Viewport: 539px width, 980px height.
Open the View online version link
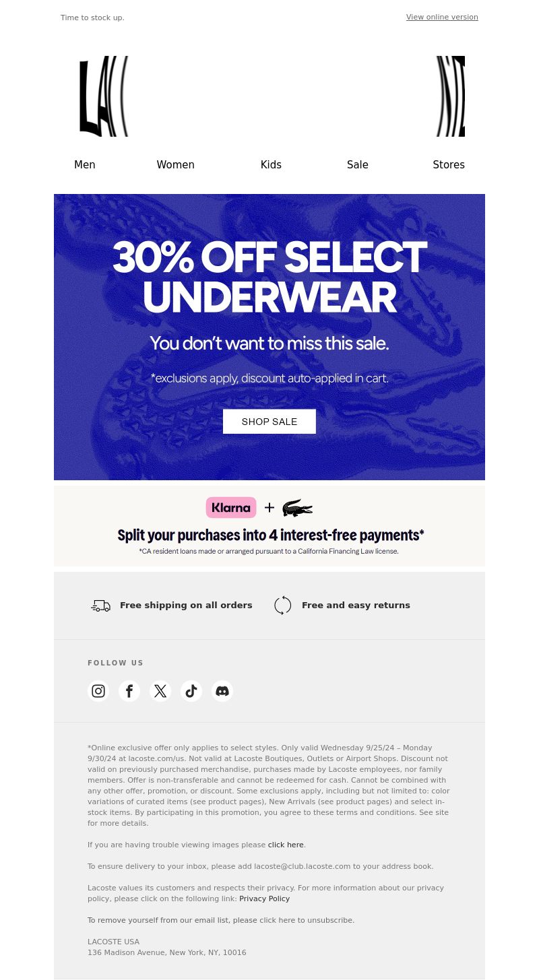click(x=442, y=17)
